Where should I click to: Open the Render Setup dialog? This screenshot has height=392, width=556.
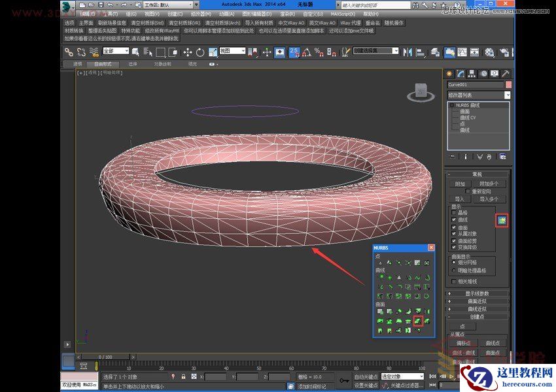pos(504,52)
